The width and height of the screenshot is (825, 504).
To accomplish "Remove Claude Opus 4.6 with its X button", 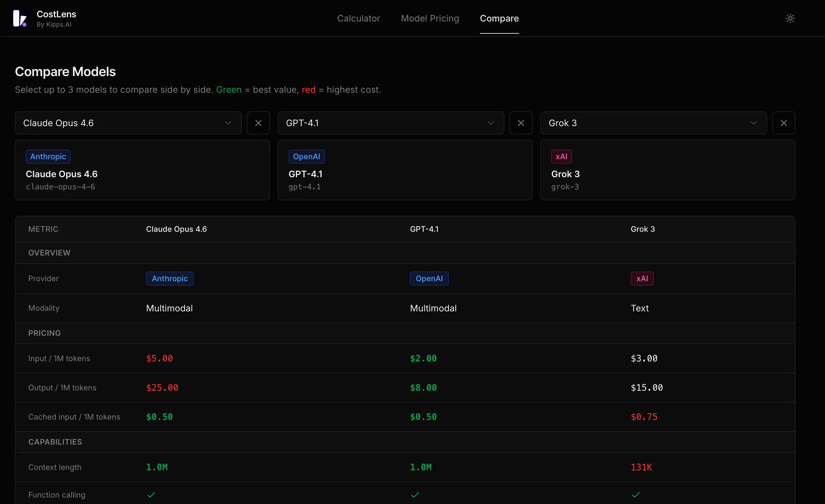I will click(x=258, y=123).
